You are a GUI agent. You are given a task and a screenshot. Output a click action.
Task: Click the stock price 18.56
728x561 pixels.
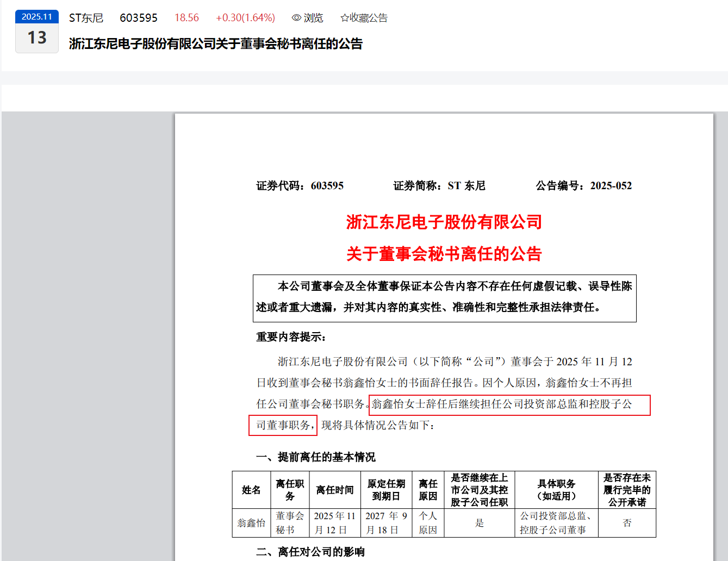pyautogui.click(x=186, y=18)
